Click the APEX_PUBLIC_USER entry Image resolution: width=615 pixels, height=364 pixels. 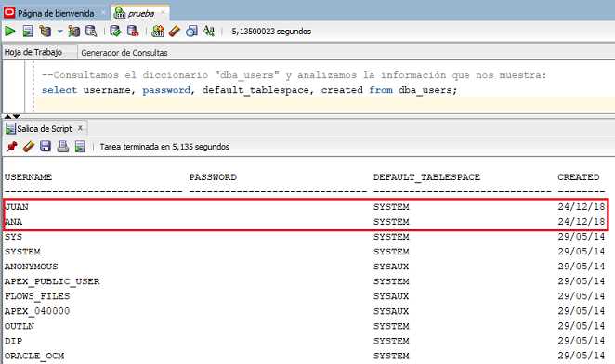pos(52,281)
